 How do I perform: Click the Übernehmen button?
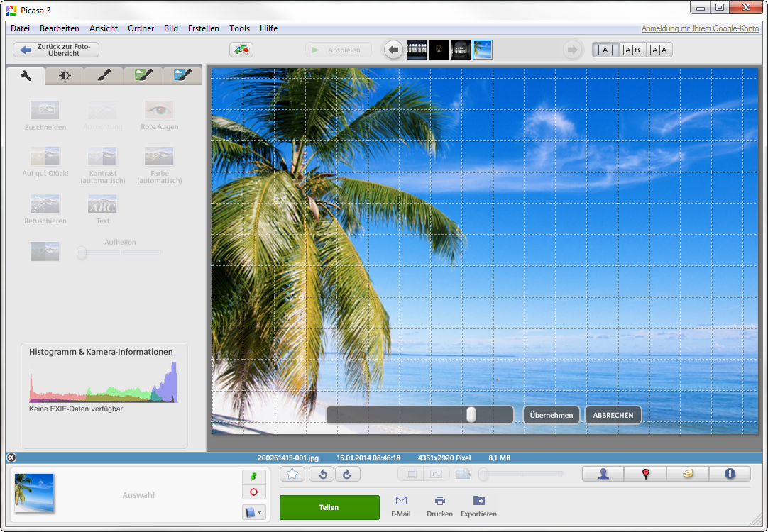tap(552, 415)
